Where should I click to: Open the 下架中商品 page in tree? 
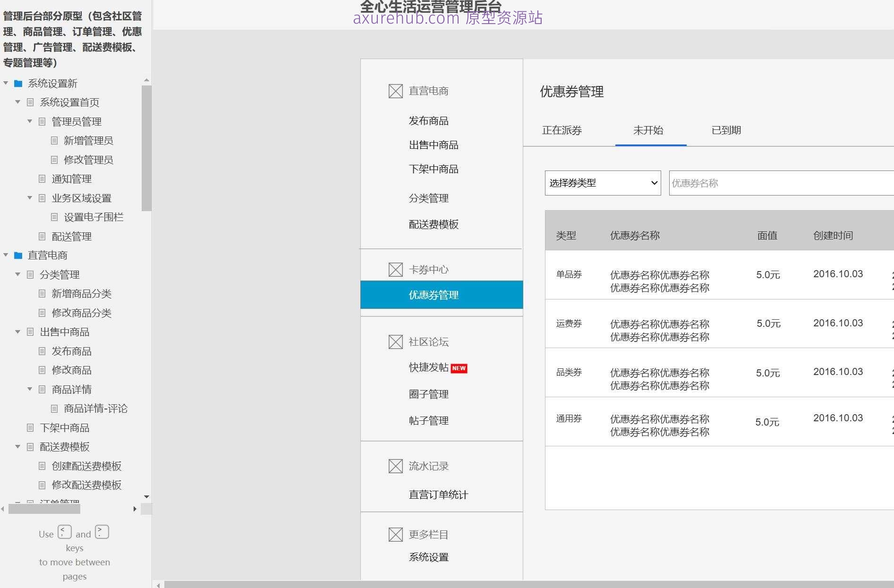coord(64,428)
